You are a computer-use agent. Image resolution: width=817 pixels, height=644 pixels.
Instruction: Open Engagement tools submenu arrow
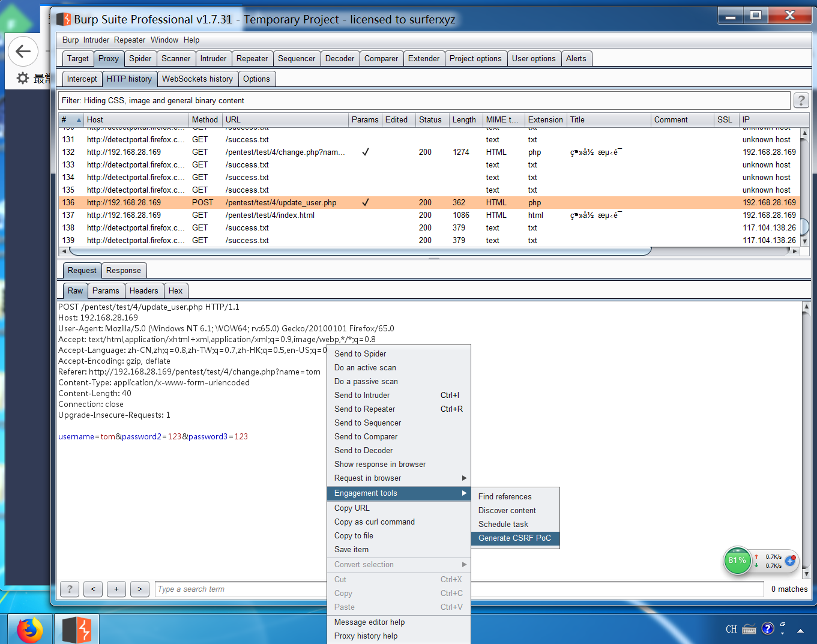464,493
